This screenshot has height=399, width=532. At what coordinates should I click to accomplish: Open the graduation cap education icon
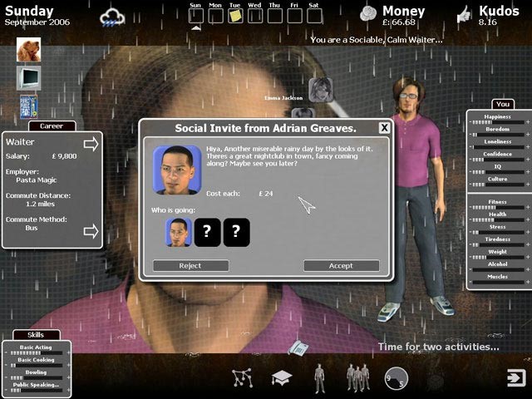282,377
